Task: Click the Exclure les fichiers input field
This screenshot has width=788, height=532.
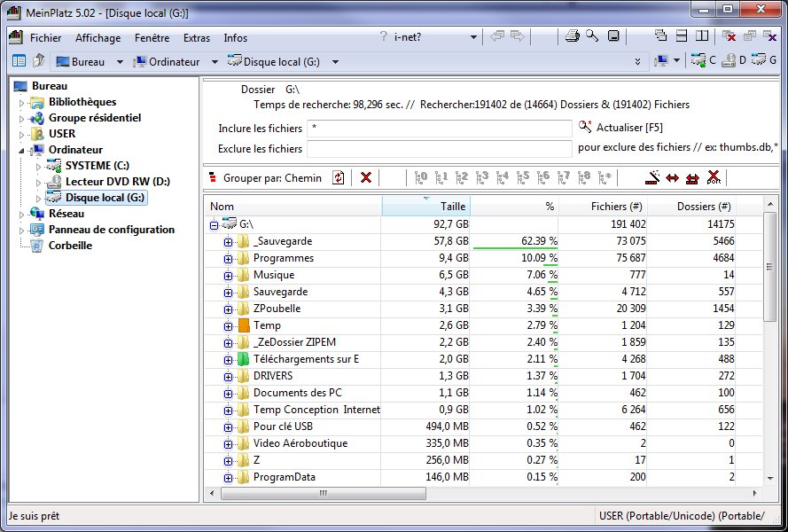Action: (x=440, y=149)
